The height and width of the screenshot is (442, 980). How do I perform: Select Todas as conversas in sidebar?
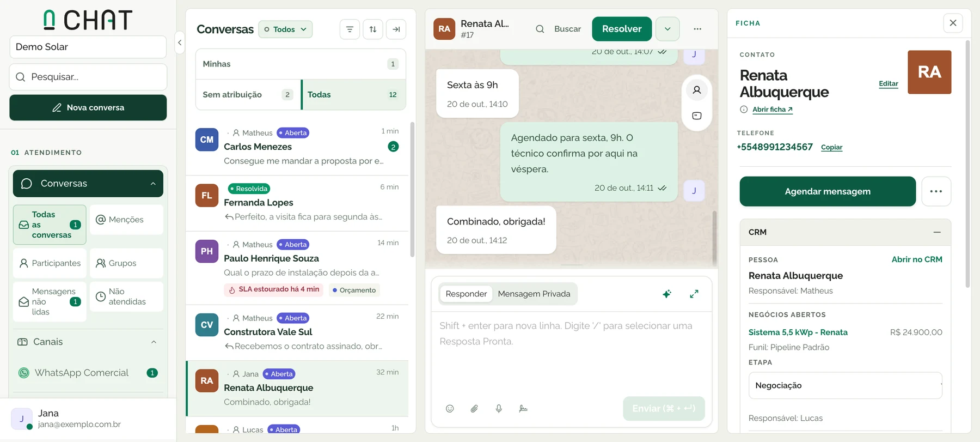50,225
